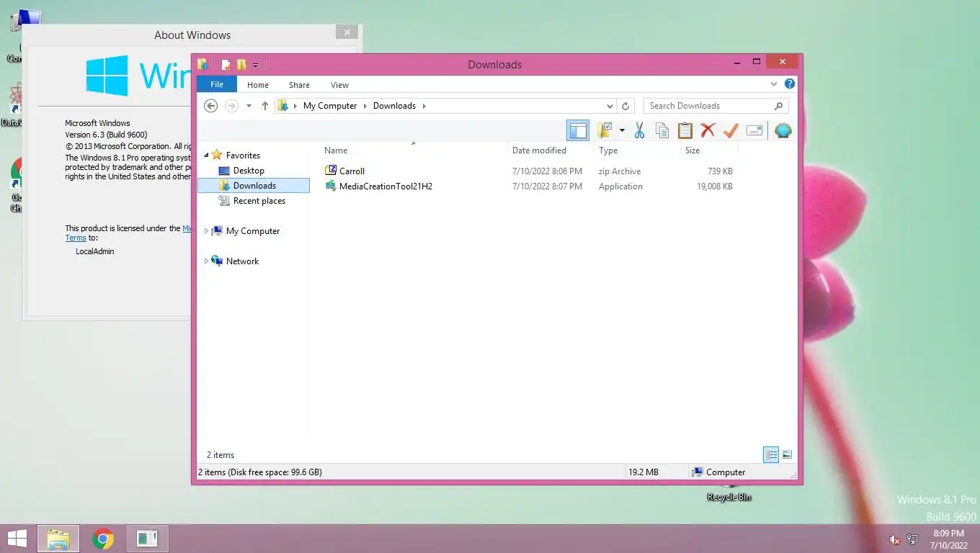Click the Downloads breadcrumb in the address bar
The height and width of the screenshot is (553, 980).
click(x=394, y=106)
